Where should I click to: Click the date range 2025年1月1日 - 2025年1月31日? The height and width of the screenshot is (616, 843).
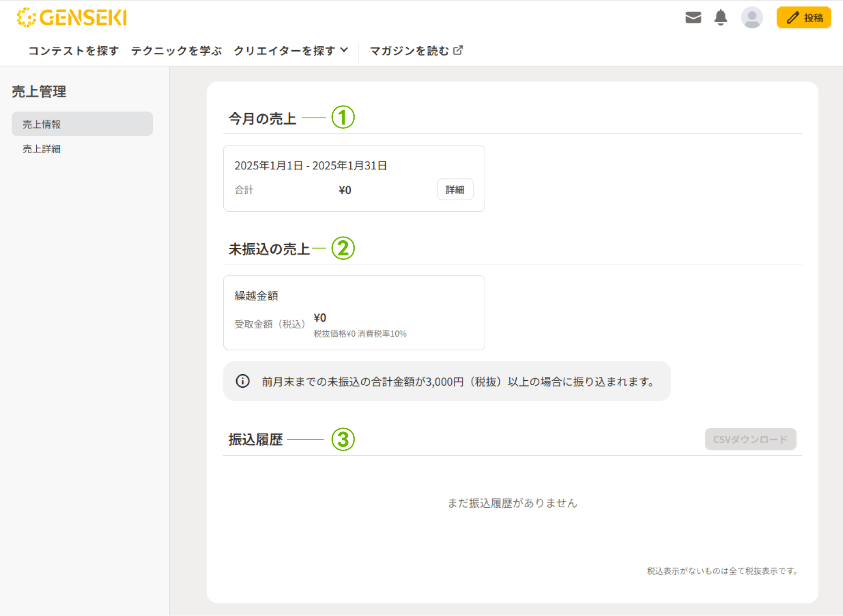pos(311,165)
